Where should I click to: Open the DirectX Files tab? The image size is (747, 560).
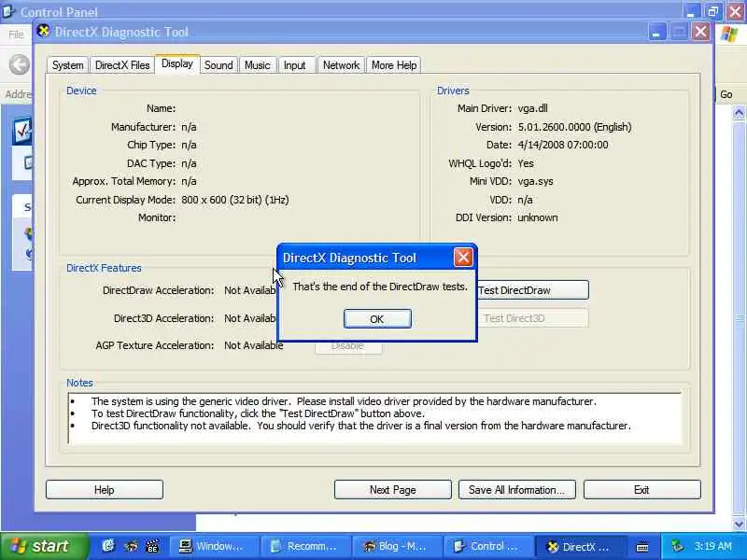[x=122, y=65]
